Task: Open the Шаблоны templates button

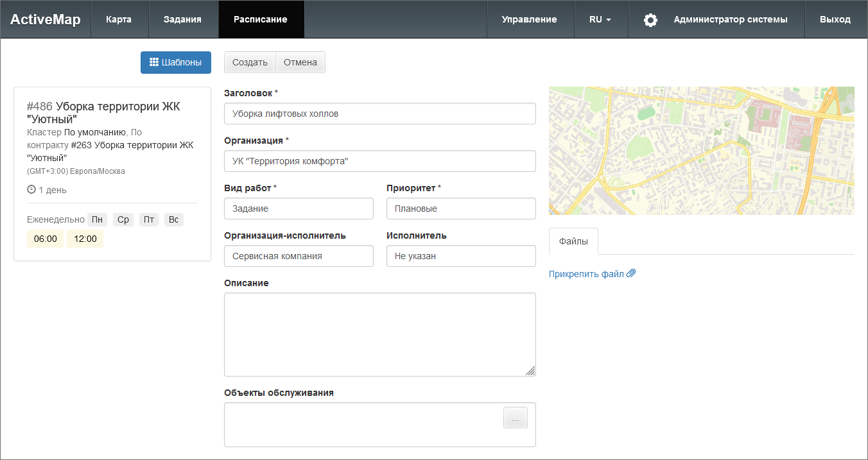Action: click(176, 62)
